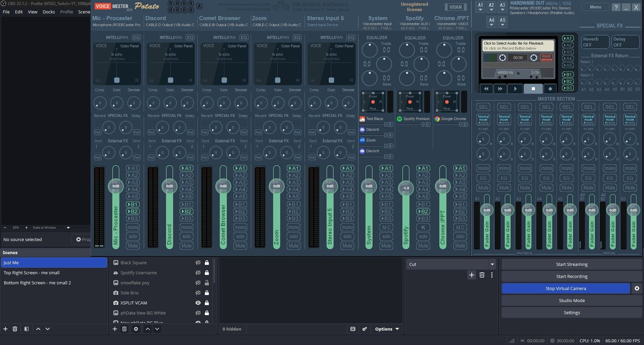
Task: Open OBS Settings button
Action: (x=572, y=312)
